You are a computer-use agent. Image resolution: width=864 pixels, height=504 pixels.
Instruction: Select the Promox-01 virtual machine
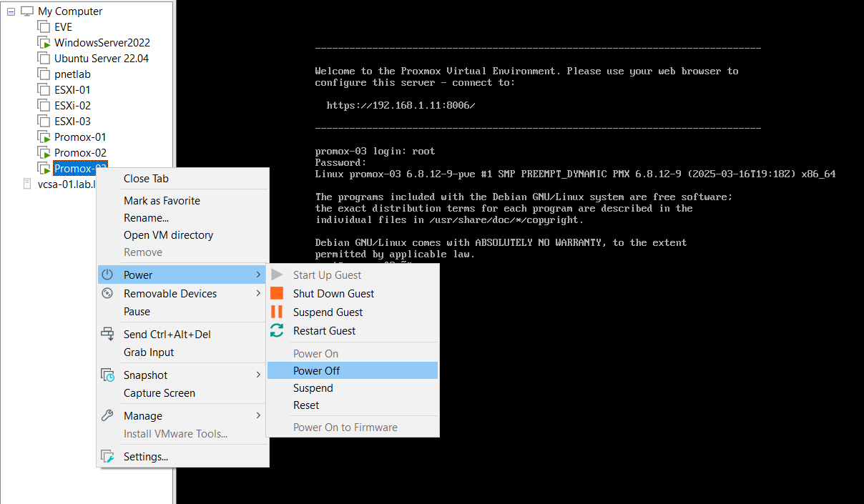pyautogui.click(x=80, y=137)
